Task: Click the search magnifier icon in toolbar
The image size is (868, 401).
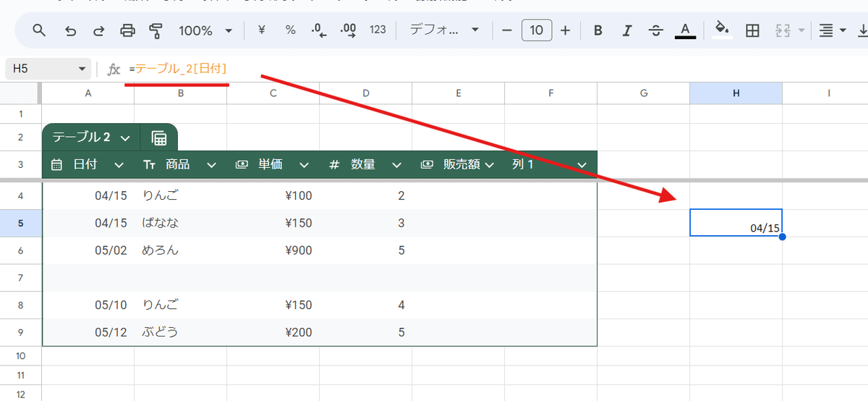Action: [40, 30]
